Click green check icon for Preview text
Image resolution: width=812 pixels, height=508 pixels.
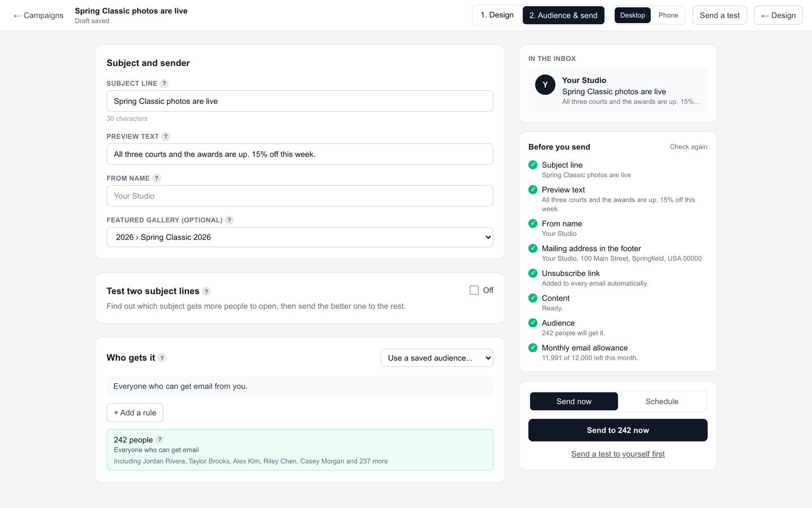tap(533, 190)
